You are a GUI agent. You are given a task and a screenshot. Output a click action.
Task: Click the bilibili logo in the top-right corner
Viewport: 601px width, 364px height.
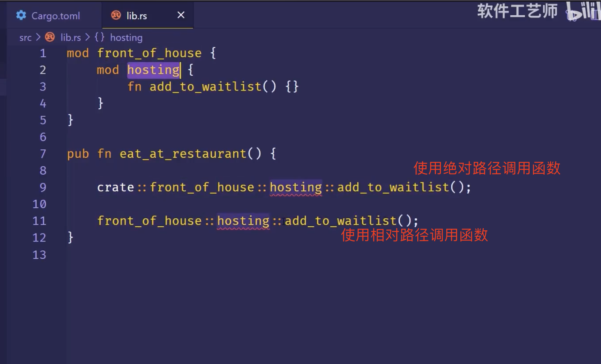click(x=582, y=11)
